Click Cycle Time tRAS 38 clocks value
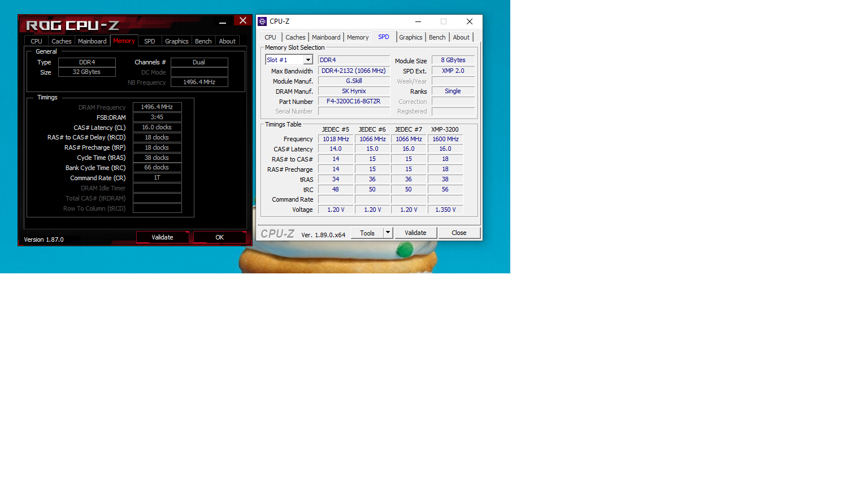Image resolution: width=868 pixels, height=488 pixels. [x=157, y=158]
